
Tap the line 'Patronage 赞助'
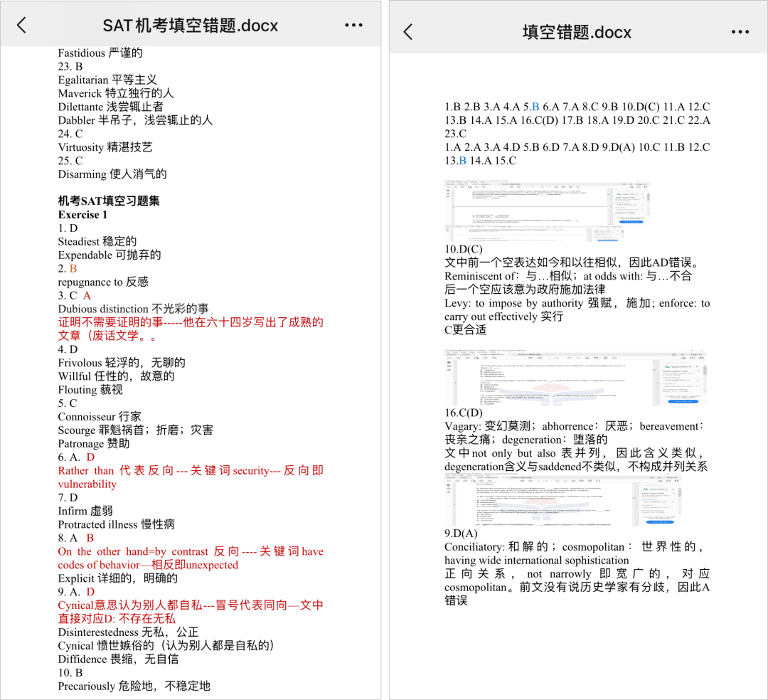[x=94, y=443]
